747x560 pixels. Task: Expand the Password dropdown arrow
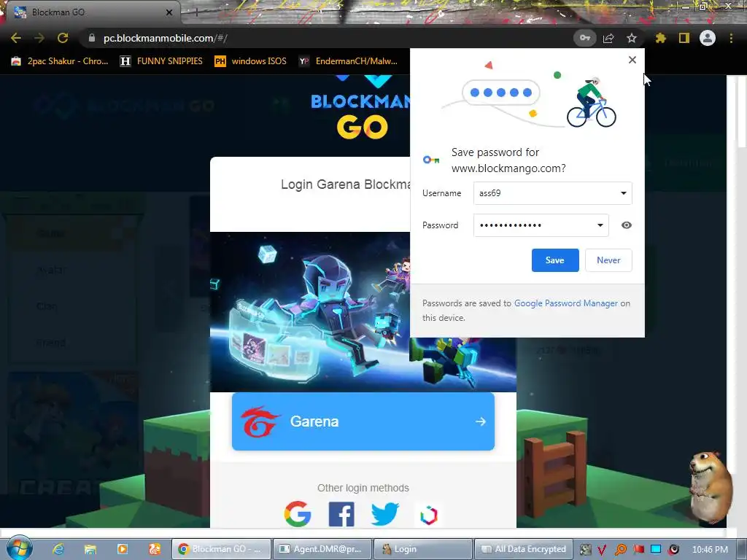point(600,225)
